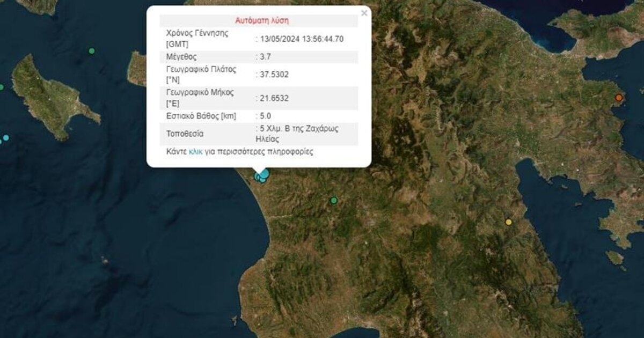Click the 'Εστιακό Βάθος [km]' label
Viewport: 644px width, 338px height.
click(201, 116)
